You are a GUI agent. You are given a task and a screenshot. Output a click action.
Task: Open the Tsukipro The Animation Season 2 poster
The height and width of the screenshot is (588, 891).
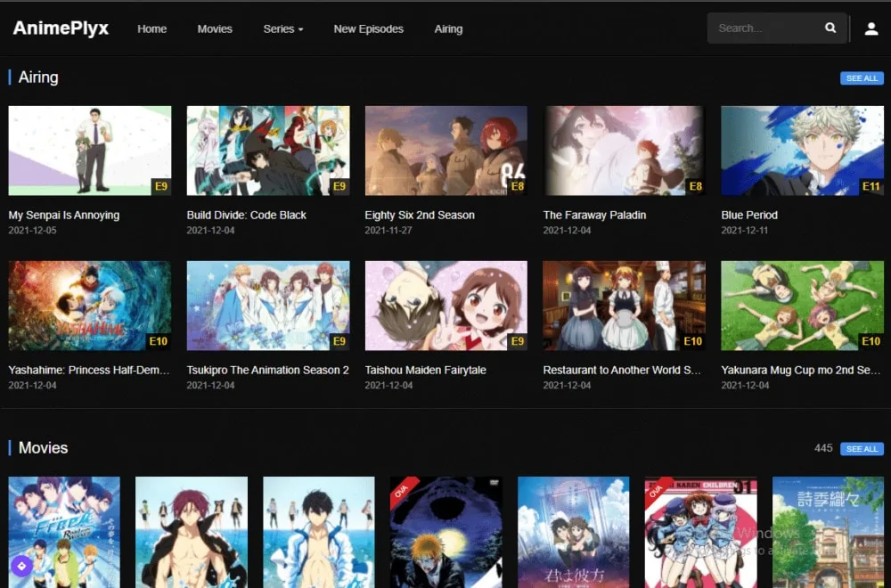pos(266,305)
